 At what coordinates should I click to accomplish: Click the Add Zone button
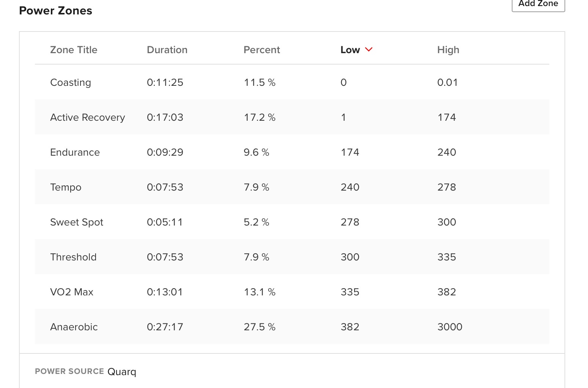[538, 4]
